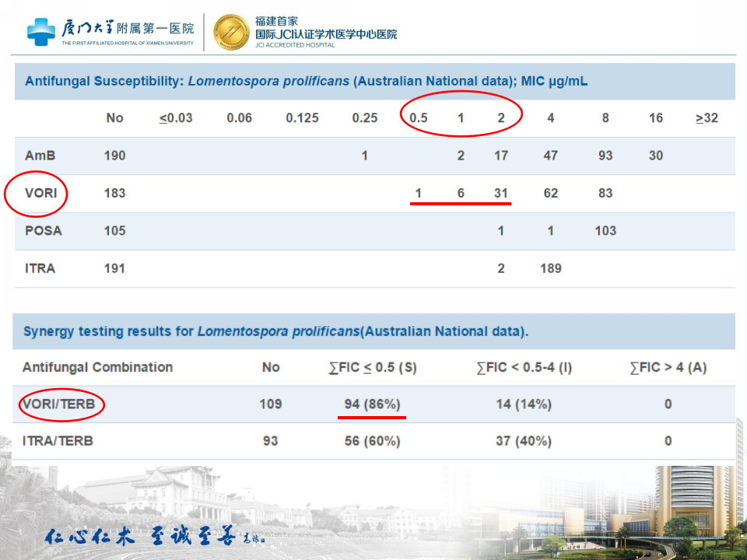Click '∑FIC > 4 (A)' column header
This screenshot has height=560, width=747.
(668, 368)
